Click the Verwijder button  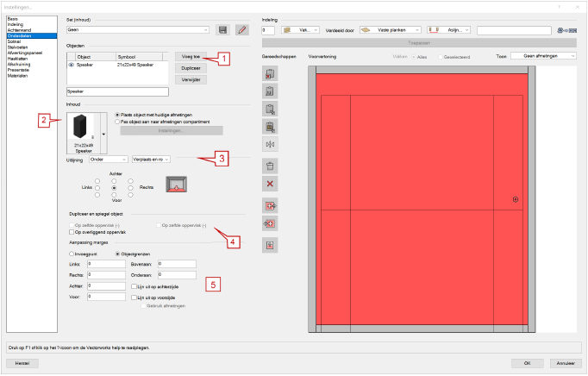[191, 80]
